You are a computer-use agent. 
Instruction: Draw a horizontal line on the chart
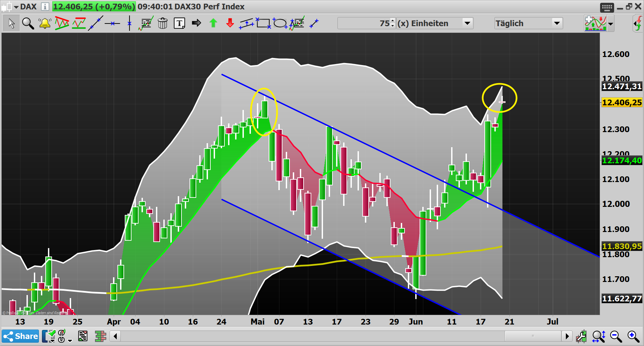coord(112,23)
